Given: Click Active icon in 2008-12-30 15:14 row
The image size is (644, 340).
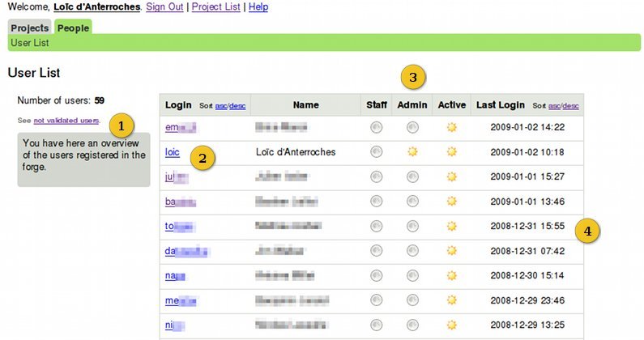Looking at the screenshot, I should [452, 275].
